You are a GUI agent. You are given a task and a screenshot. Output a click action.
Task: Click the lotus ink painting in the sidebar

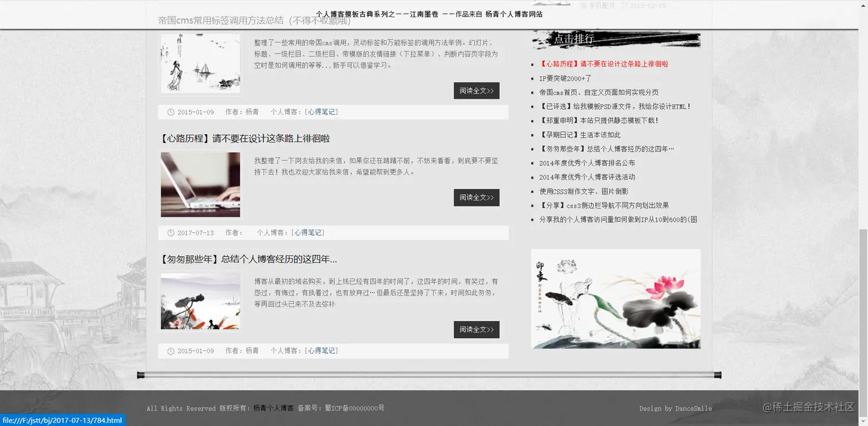pyautogui.click(x=615, y=299)
